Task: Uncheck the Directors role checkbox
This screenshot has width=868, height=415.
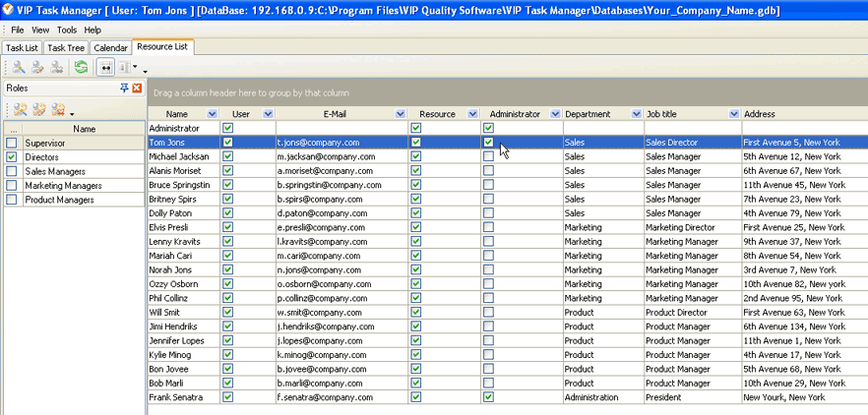Action: pos(11,156)
